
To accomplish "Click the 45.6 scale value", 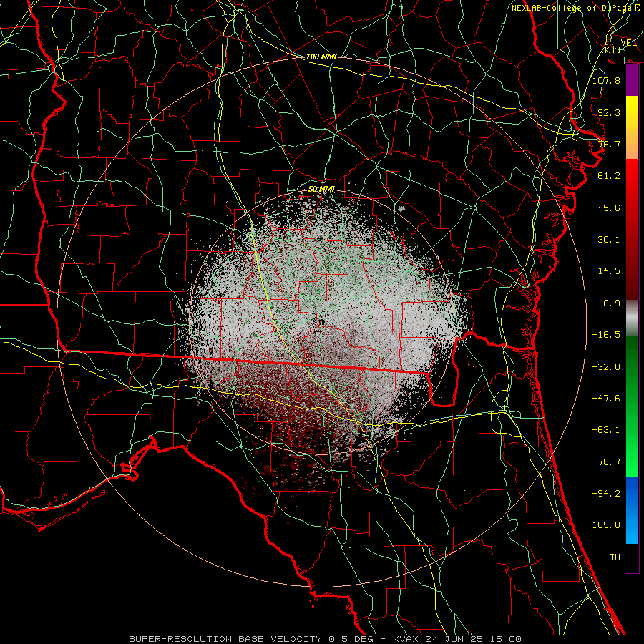I will 609,208.
